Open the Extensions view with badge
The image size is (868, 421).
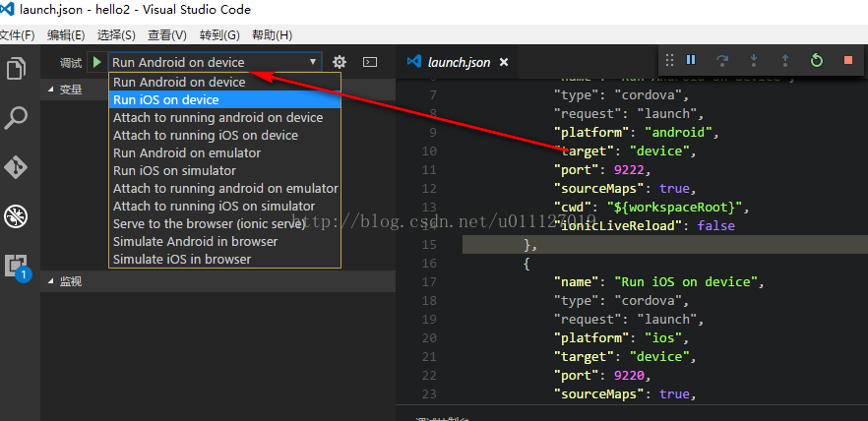click(18, 267)
